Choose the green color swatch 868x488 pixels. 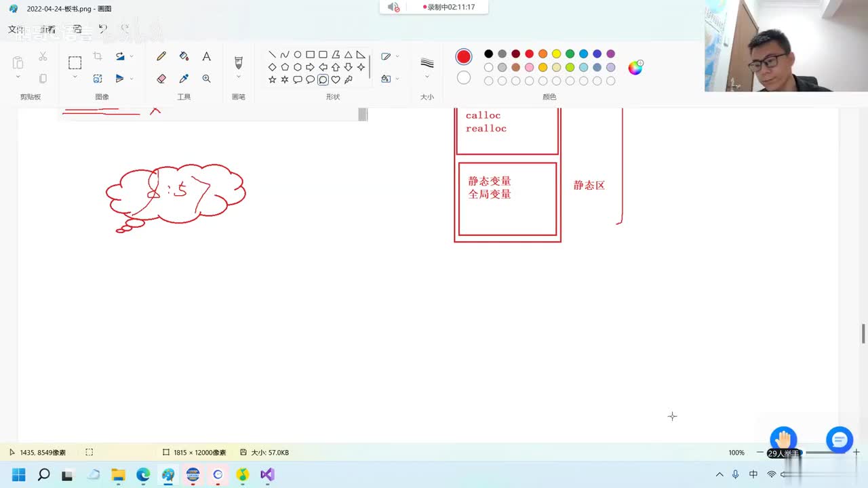click(570, 54)
